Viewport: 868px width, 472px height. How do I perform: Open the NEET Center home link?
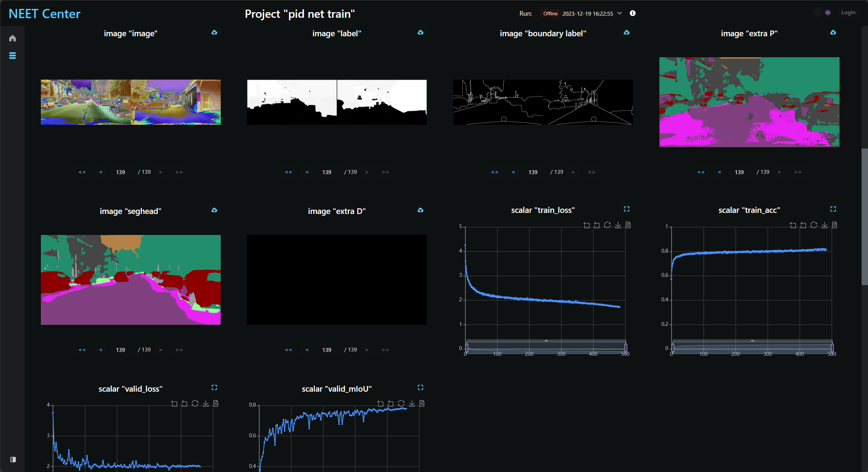(44, 14)
